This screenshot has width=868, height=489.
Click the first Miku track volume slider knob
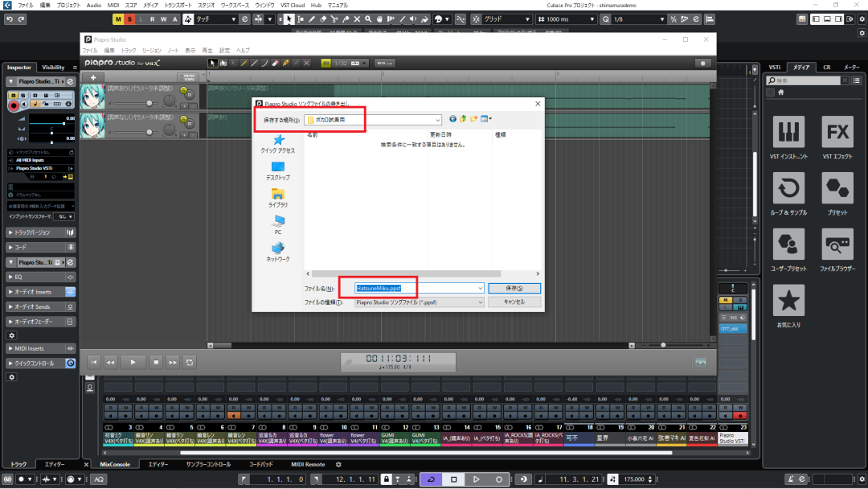pos(149,103)
